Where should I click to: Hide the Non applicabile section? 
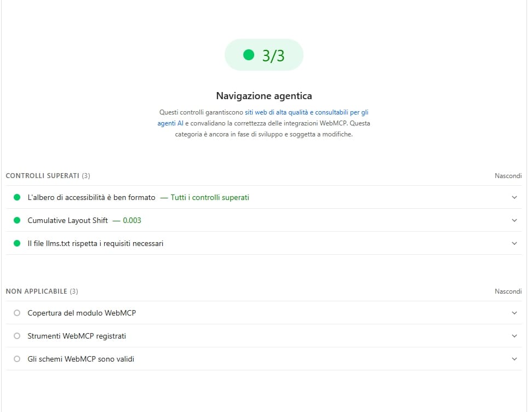click(508, 291)
